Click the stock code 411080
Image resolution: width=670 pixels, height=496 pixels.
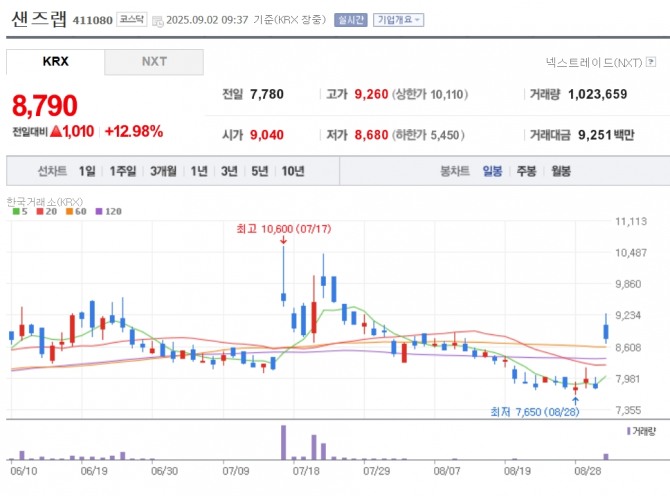click(92, 20)
